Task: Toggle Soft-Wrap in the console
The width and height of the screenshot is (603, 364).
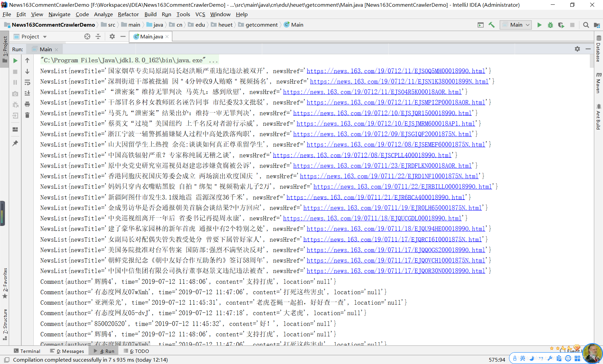Action: click(27, 82)
